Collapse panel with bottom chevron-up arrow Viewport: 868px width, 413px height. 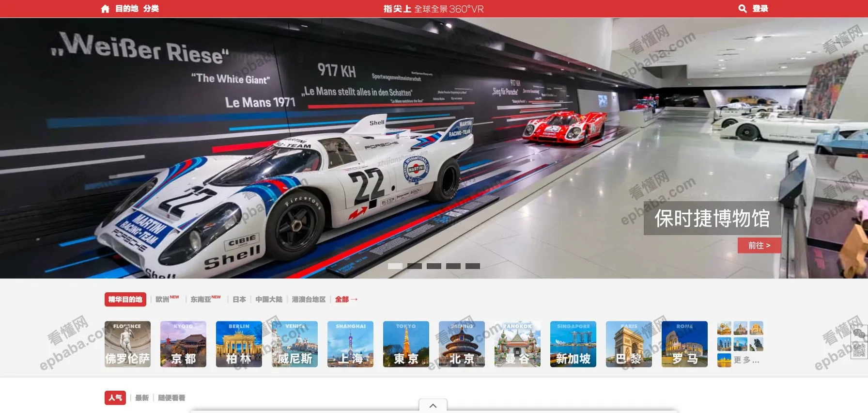coord(433,406)
